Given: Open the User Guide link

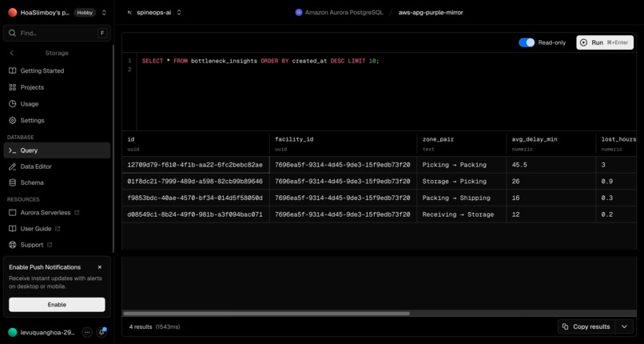Looking at the screenshot, I should 57,229.
